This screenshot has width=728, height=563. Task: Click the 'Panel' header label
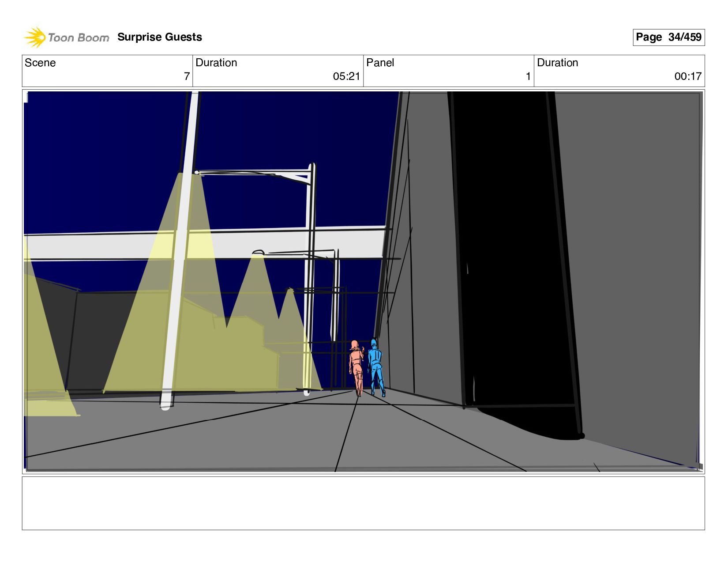[x=380, y=63]
